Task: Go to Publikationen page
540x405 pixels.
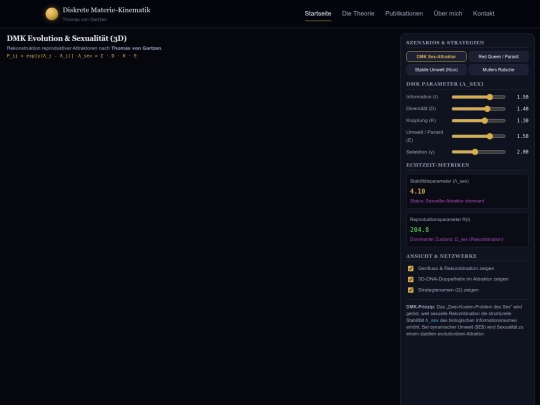Action: point(404,13)
